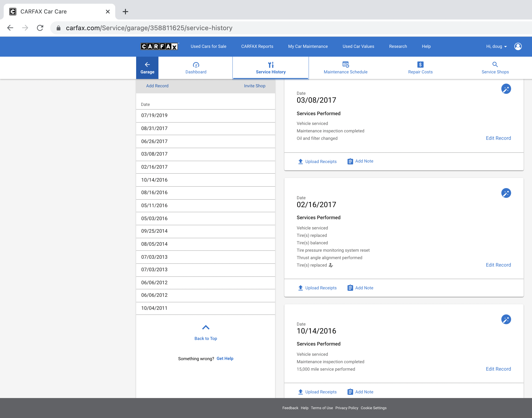Click upload icon in 03/08/2017 record
The width and height of the screenshot is (532, 418).
pyautogui.click(x=300, y=162)
